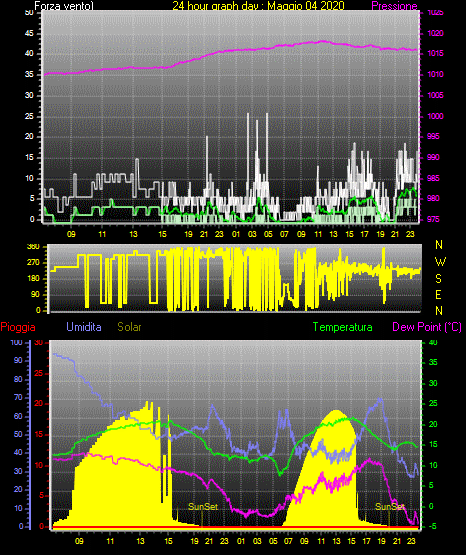The width and height of the screenshot is (466, 555).
Task: Click the 100 humidity axis value
Action: [16, 342]
